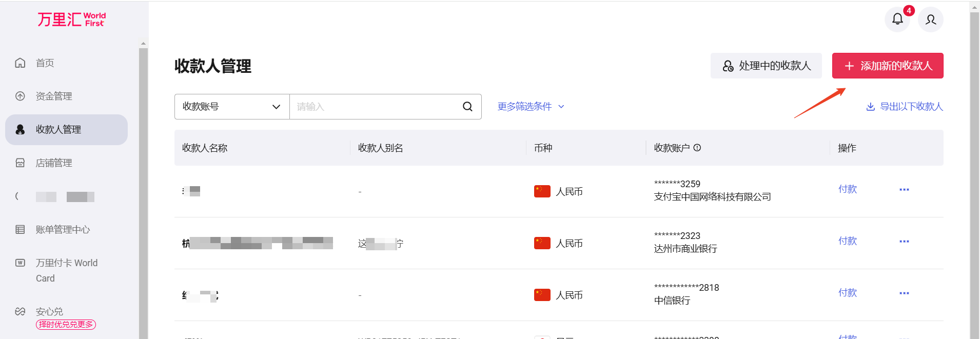Click the 添加新的收款人 button
980x339 pixels.
click(887, 66)
